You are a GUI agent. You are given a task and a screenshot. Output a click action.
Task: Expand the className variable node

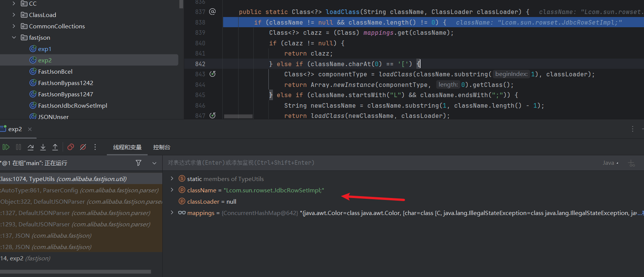(172, 190)
